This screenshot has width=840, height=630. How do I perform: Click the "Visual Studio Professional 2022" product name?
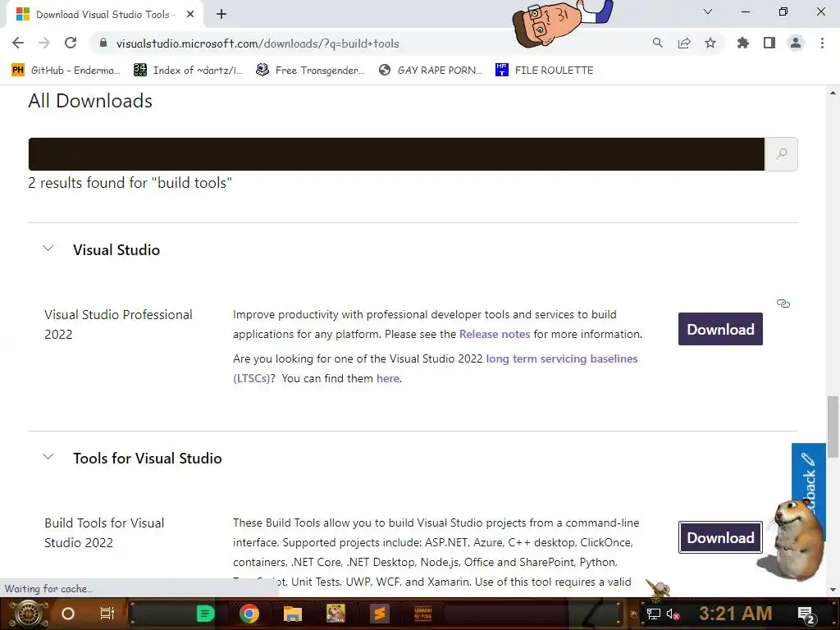(118, 325)
